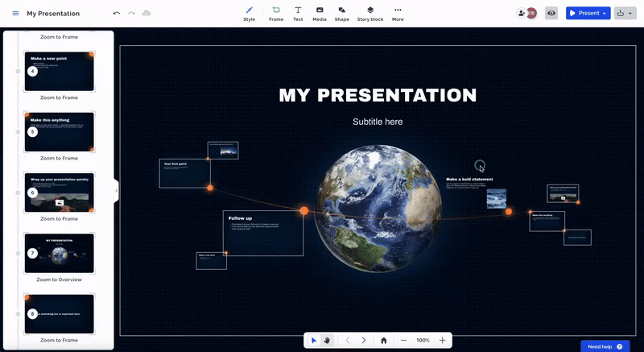Select slide 4 thumbnail

tap(59, 72)
